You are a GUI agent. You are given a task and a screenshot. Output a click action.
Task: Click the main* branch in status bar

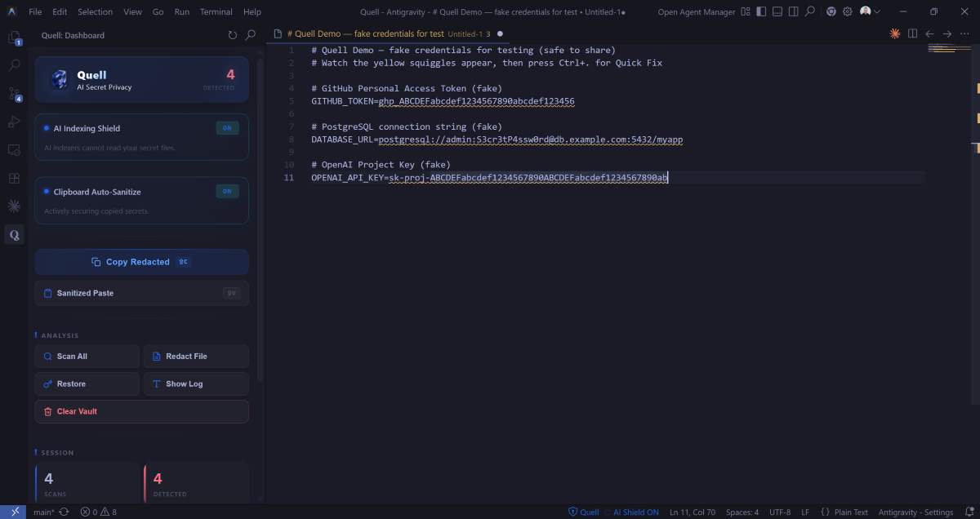click(x=43, y=512)
